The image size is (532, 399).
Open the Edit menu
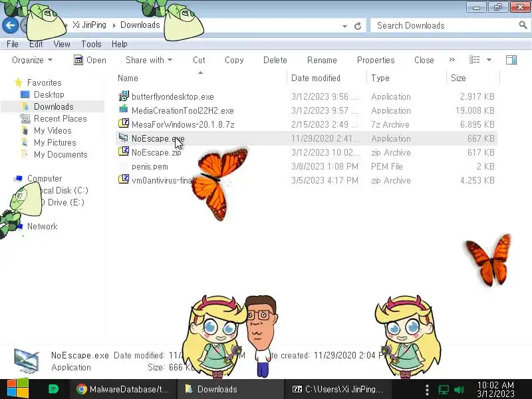tap(36, 44)
